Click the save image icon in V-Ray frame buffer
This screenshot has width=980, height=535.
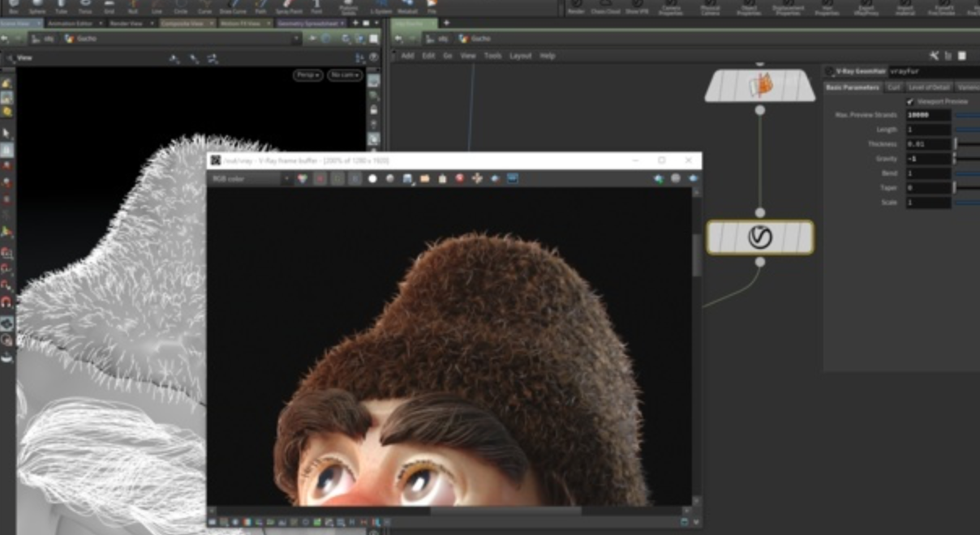407,178
